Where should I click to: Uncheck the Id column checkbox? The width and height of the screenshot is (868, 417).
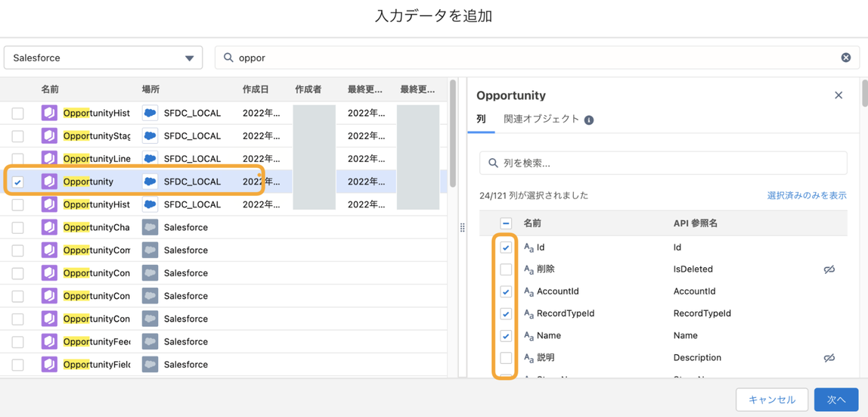click(506, 247)
